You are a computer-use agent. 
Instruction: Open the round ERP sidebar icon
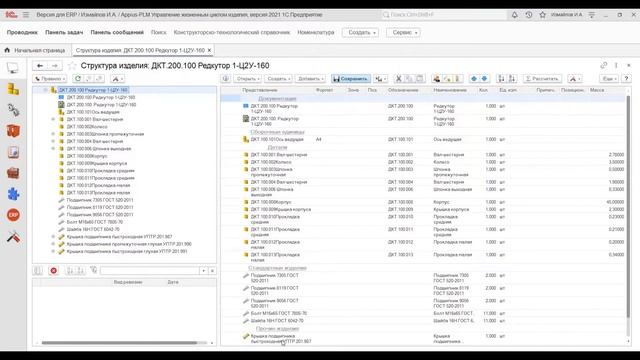13,215
